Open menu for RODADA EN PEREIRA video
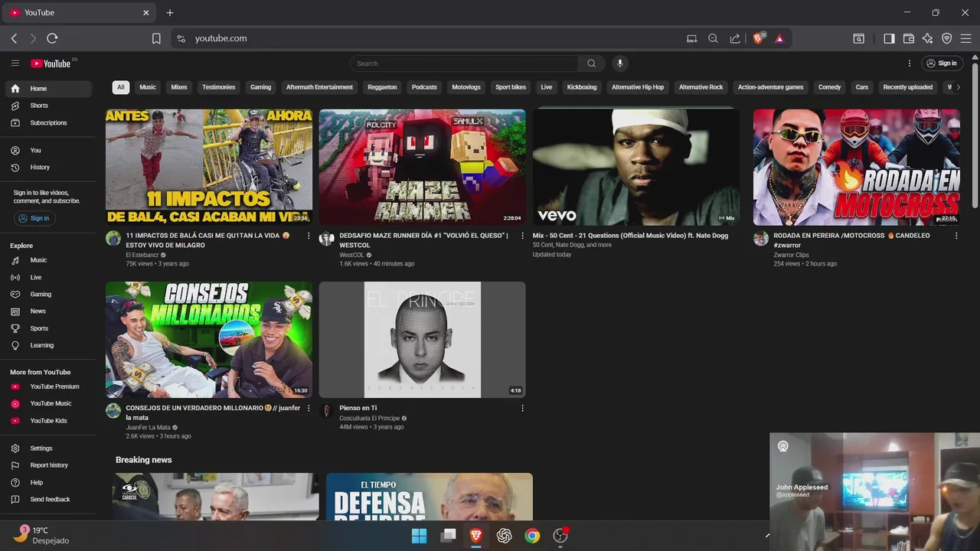This screenshot has height=551, width=980. click(956, 236)
